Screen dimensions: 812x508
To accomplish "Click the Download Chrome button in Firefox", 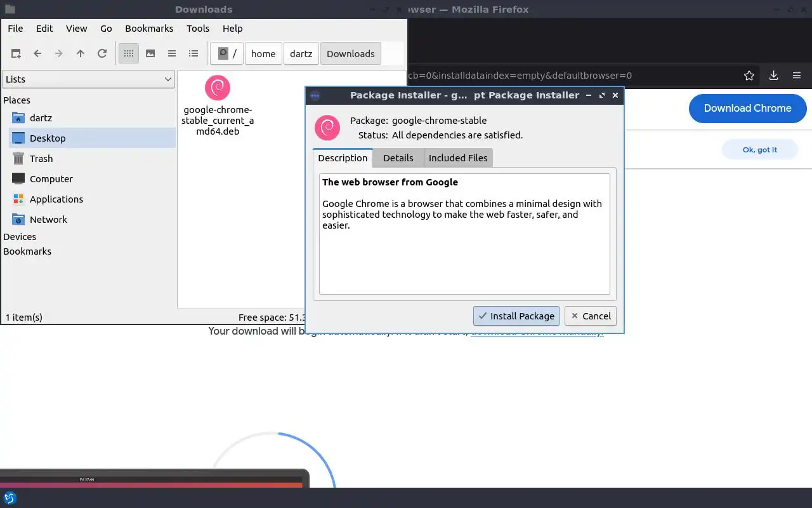I will coord(748,108).
